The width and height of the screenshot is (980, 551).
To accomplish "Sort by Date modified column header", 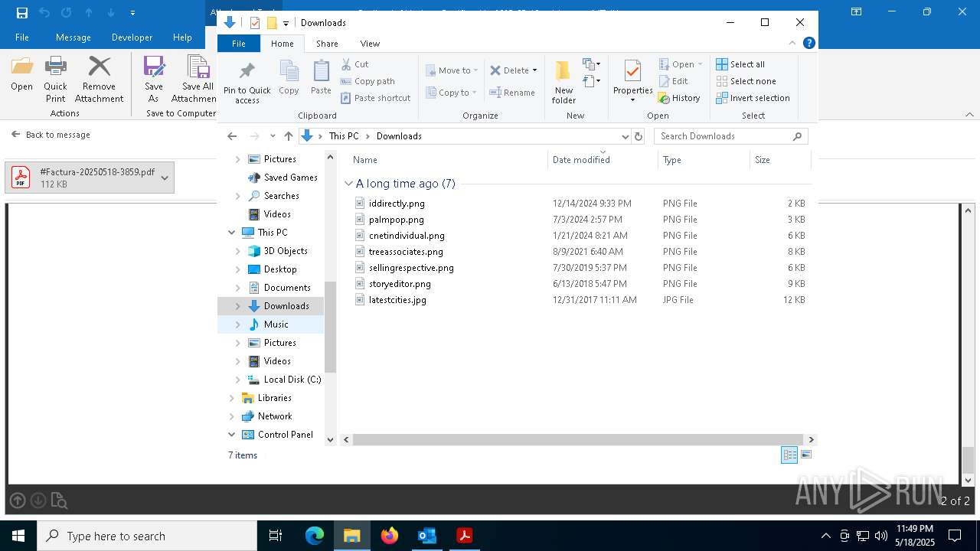I will coord(603,160).
